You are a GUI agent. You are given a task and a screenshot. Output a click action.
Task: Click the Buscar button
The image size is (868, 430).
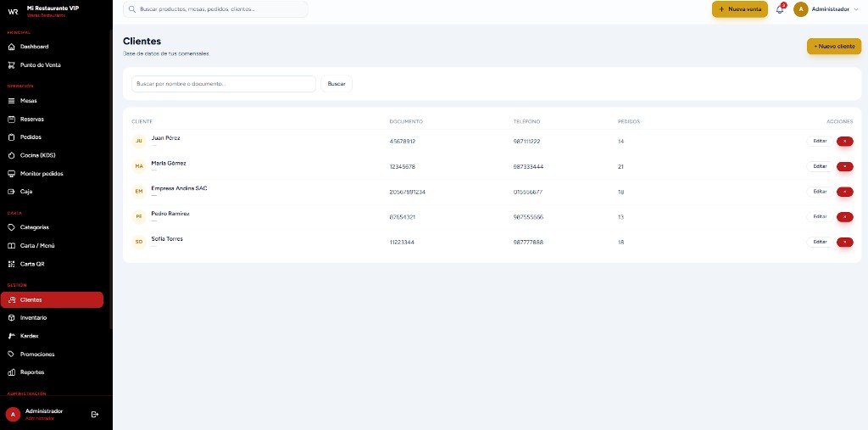[337, 84]
